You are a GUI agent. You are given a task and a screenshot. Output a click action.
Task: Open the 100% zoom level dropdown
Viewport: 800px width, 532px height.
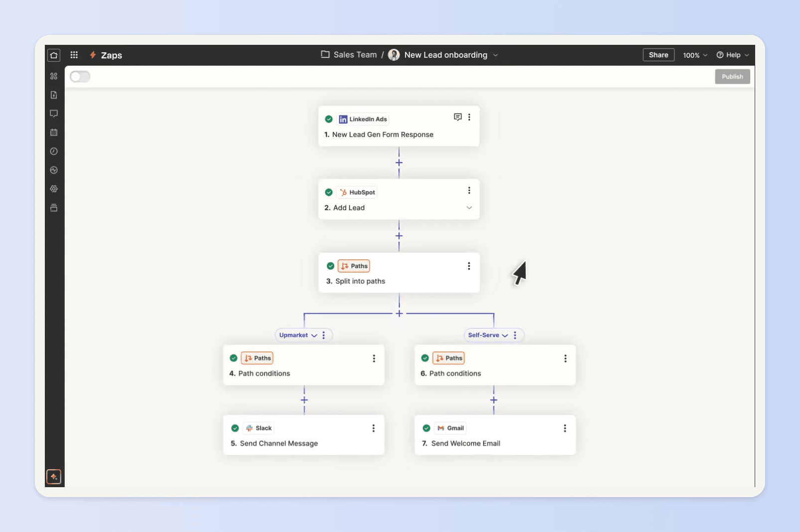tap(695, 55)
